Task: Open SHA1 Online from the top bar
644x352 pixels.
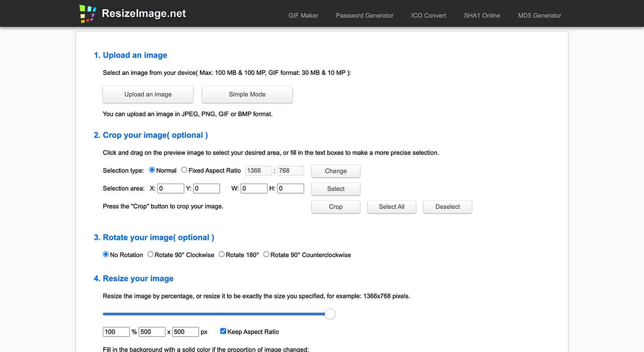Action: 482,15
